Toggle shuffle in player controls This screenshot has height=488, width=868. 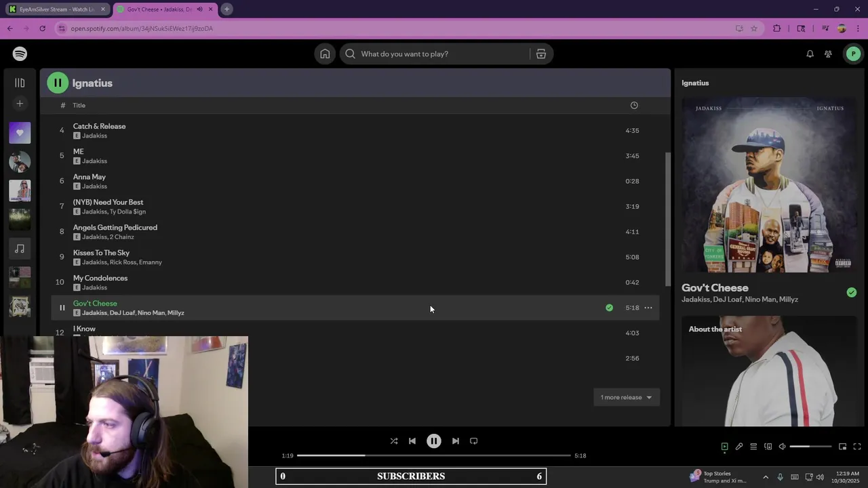click(394, 441)
